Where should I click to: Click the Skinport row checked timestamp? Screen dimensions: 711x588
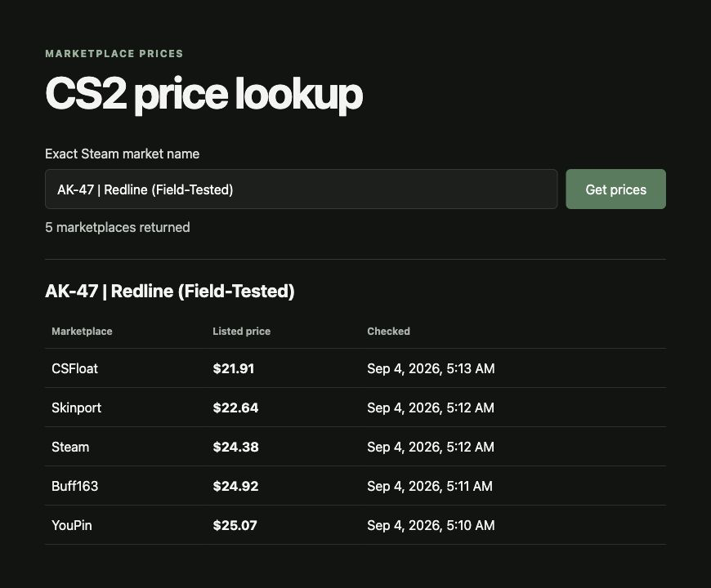pyautogui.click(x=431, y=408)
